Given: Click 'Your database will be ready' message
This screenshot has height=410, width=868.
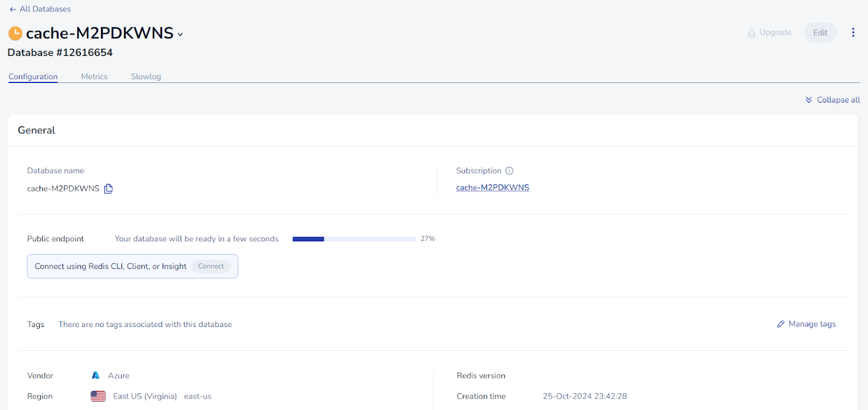Looking at the screenshot, I should (196, 239).
